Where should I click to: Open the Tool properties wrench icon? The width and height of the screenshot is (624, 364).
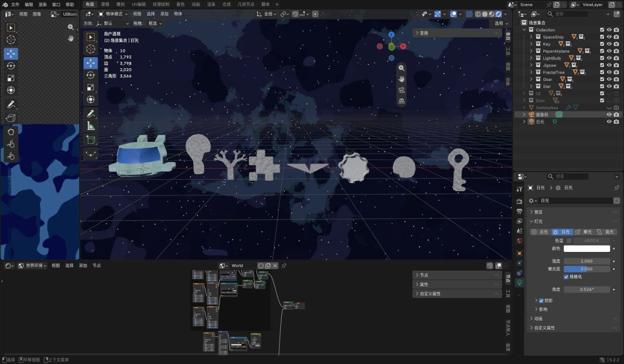coord(519,189)
